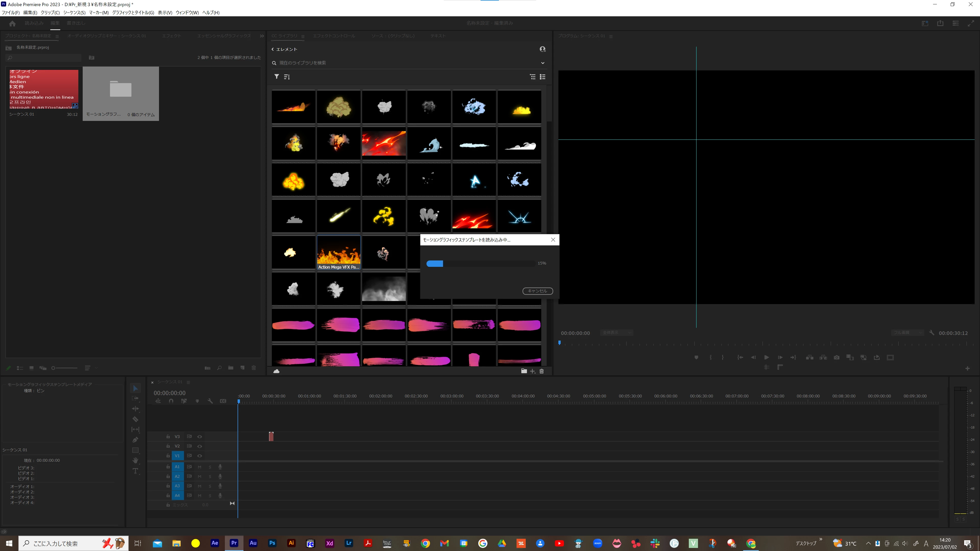980x551 pixels.
Task: Toggle track lock on V2
Action: [168, 446]
